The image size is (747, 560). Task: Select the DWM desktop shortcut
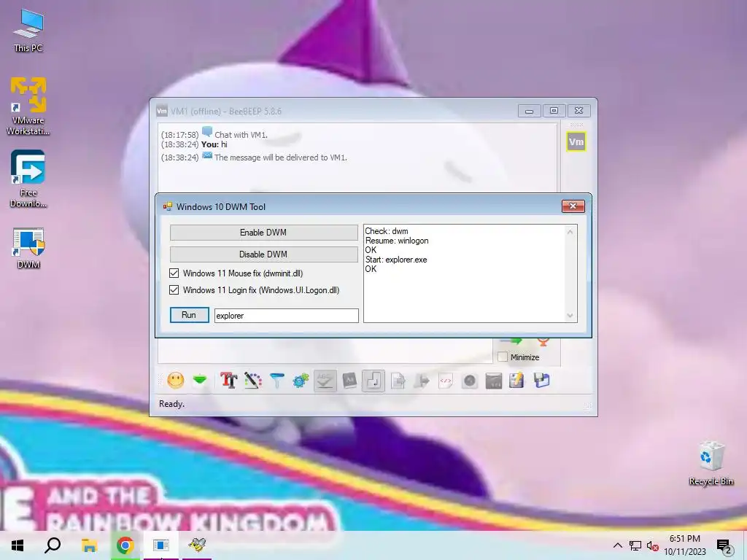click(x=28, y=249)
